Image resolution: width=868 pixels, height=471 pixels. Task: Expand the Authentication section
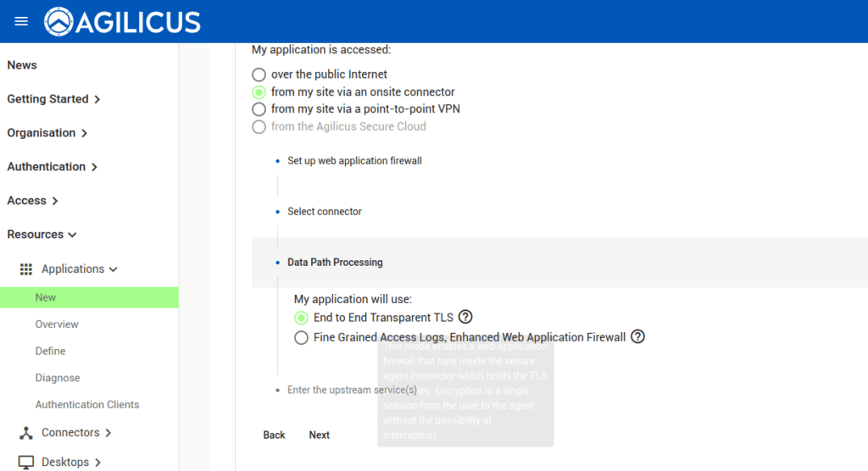coord(52,167)
